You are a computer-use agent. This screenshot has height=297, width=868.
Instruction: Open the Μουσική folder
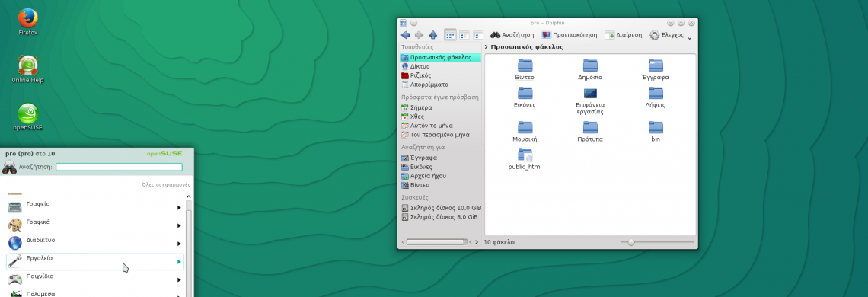click(525, 131)
